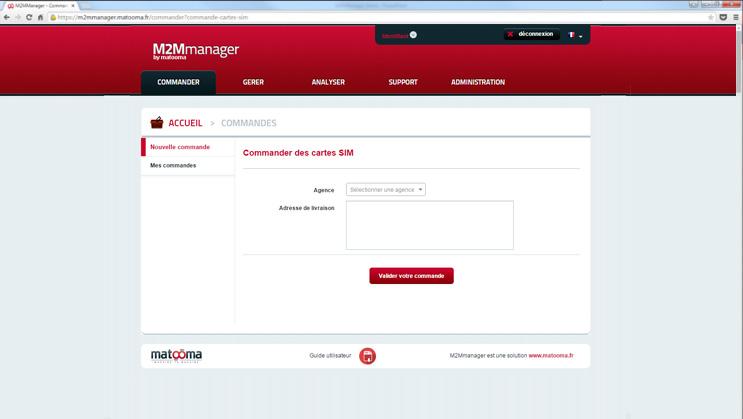The image size is (743, 419).
Task: Select Nouvelle commande in sidebar
Action: pyautogui.click(x=188, y=147)
